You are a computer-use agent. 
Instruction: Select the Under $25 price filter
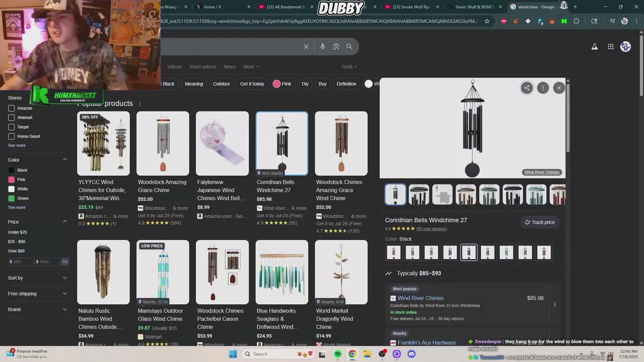pos(17,232)
